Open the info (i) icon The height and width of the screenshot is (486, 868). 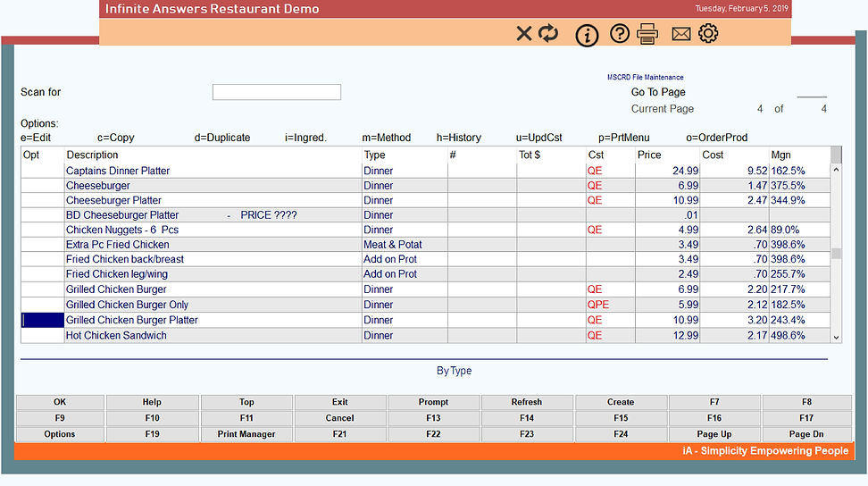click(x=587, y=36)
